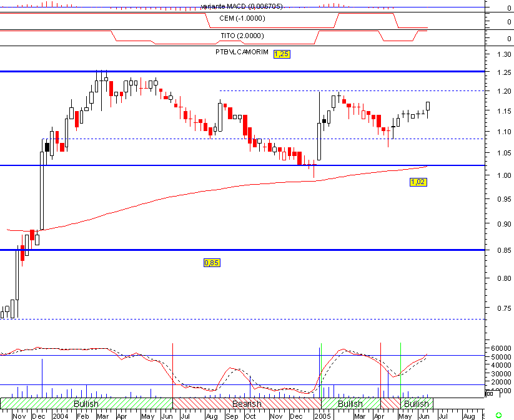Click the 30000 volume axis value
The width and height of the screenshot is (514, 420).
pos(501,374)
